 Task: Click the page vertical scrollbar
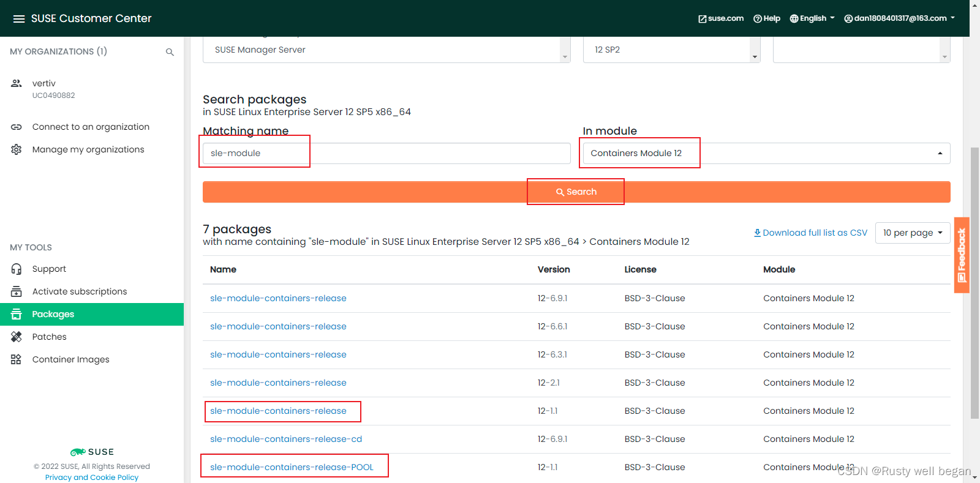974,283
